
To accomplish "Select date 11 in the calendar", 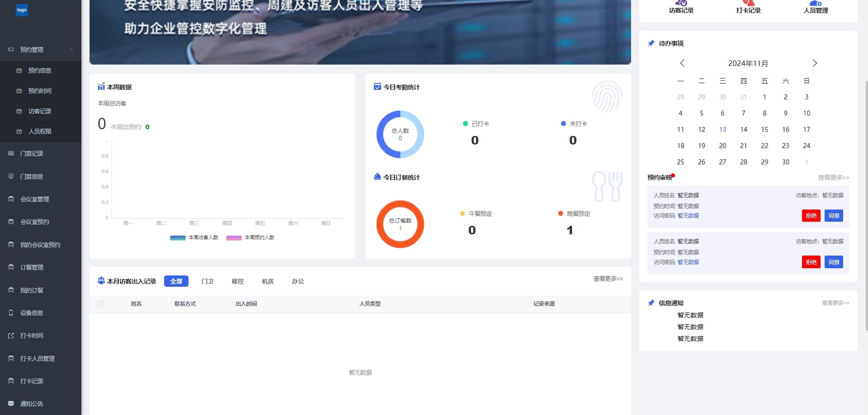I will coord(680,130).
